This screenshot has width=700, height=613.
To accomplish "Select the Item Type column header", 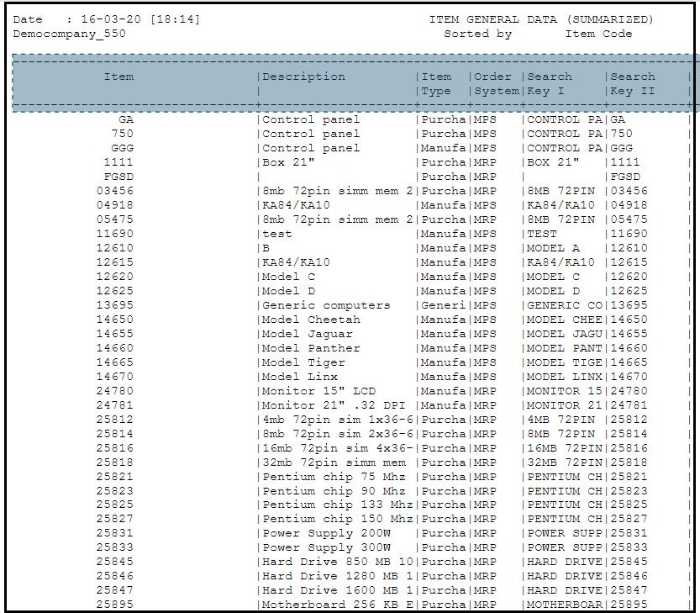I will (438, 83).
